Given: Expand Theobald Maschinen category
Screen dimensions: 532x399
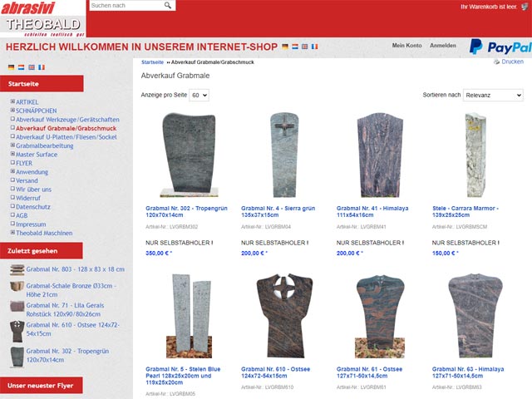Looking at the screenshot, I should point(12,233).
